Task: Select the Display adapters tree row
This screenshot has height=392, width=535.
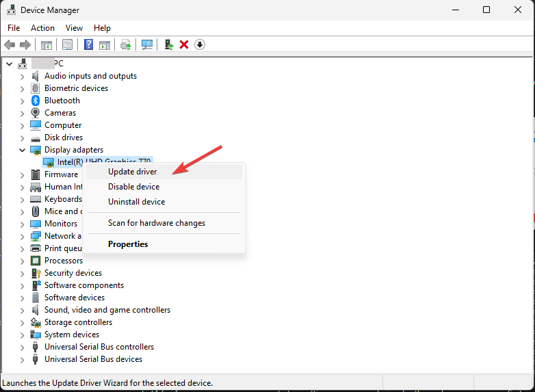Action: (x=74, y=149)
